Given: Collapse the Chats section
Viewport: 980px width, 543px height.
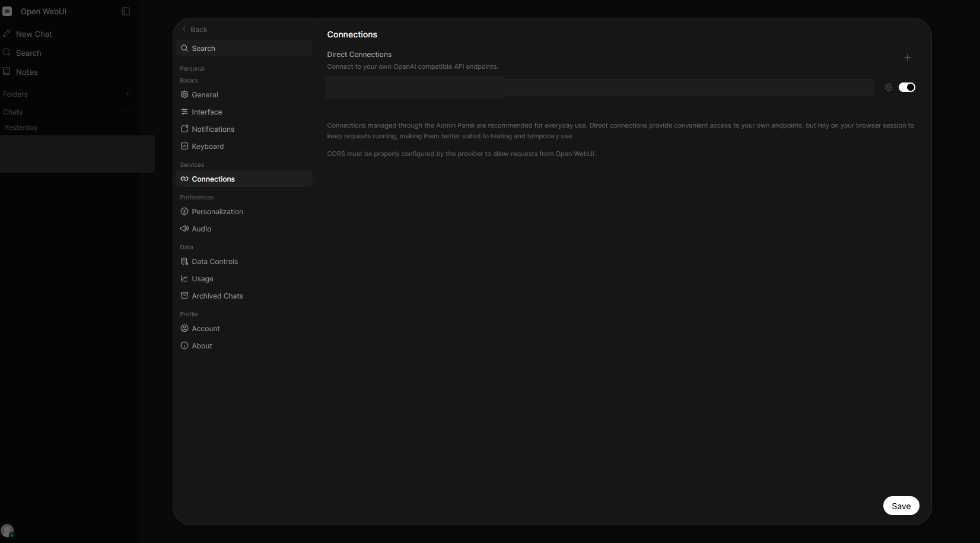Looking at the screenshot, I should (12, 112).
